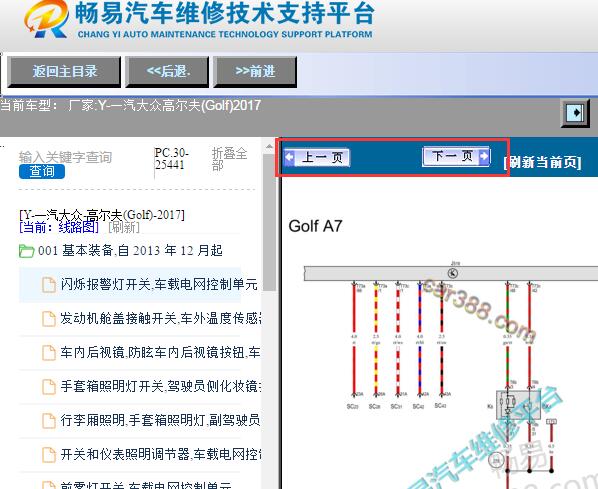Open 发动机舱盖接触开关,车外温度传感 entry
Image resolution: width=598 pixels, height=489 pixels.
[x=161, y=318]
